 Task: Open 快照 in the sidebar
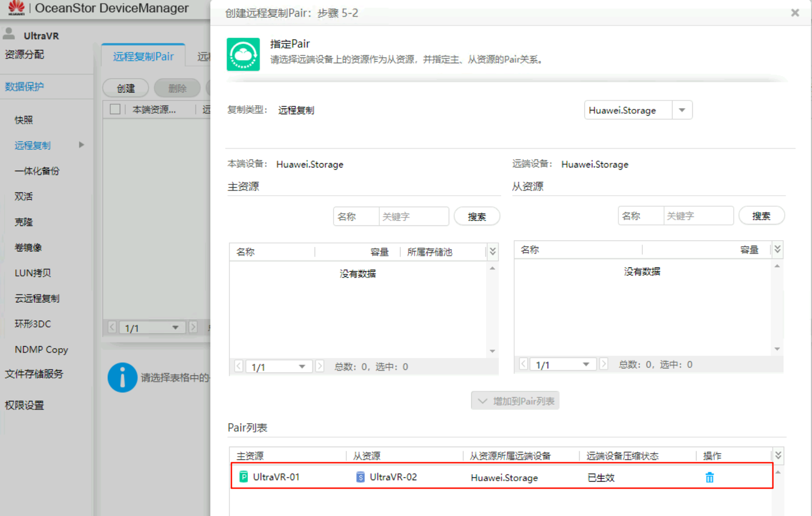pos(24,120)
